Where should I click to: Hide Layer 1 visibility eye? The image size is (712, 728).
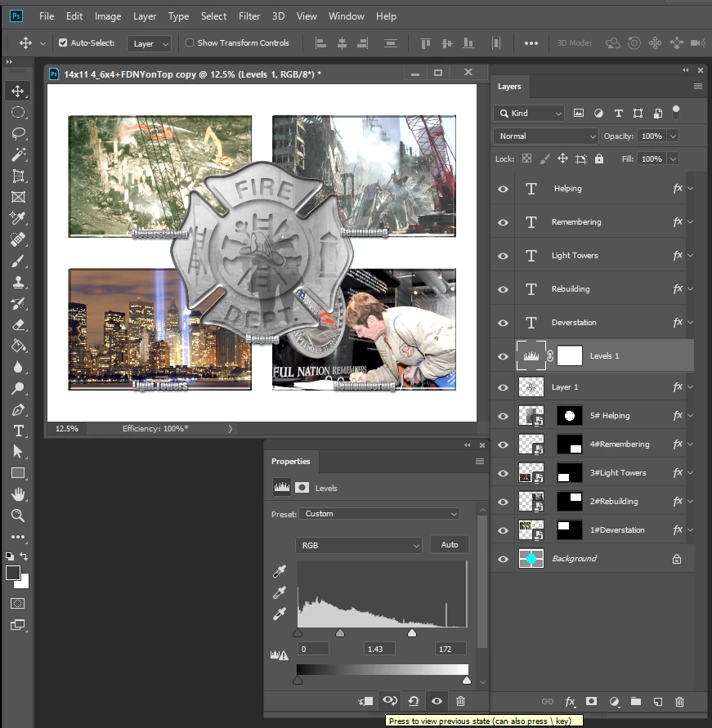[x=503, y=387]
